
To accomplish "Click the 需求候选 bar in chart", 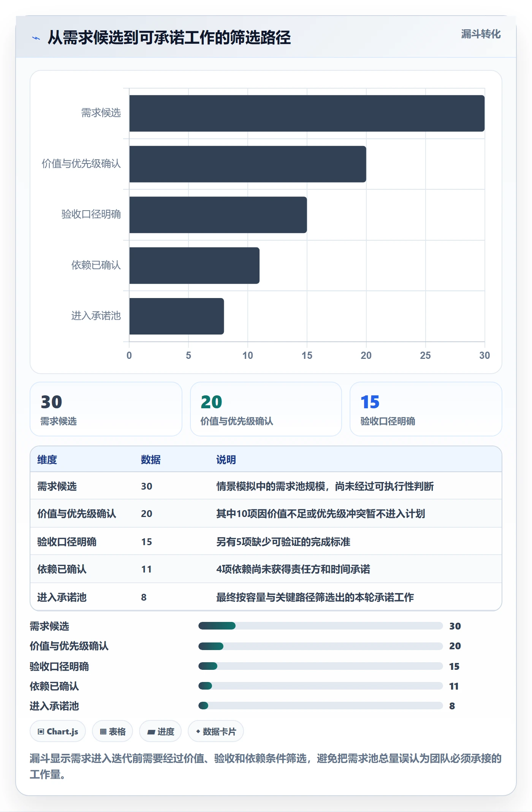I will click(307, 113).
